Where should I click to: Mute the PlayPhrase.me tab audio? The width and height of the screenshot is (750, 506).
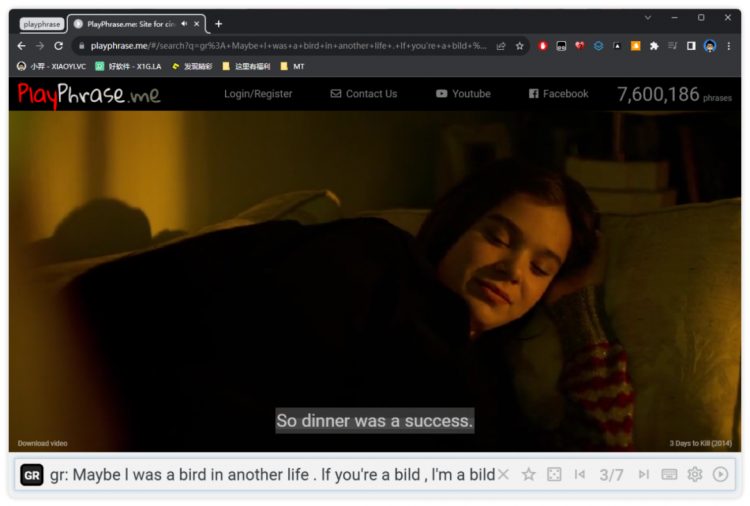click(x=184, y=24)
